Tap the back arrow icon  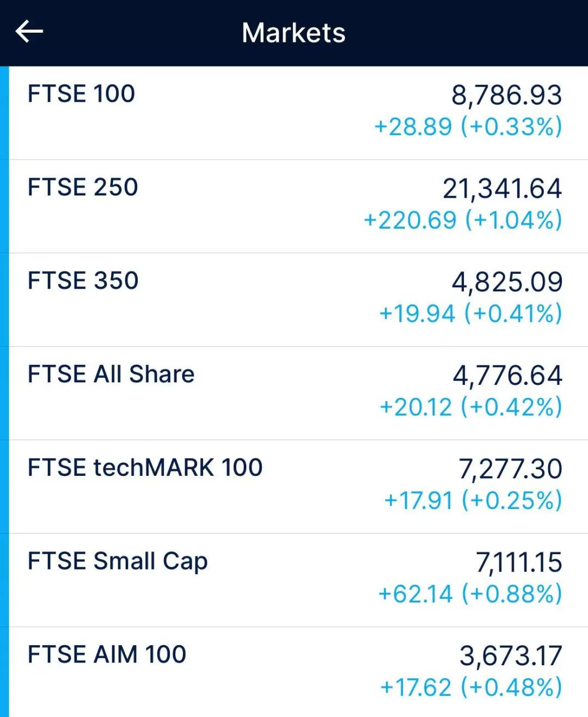tap(29, 32)
